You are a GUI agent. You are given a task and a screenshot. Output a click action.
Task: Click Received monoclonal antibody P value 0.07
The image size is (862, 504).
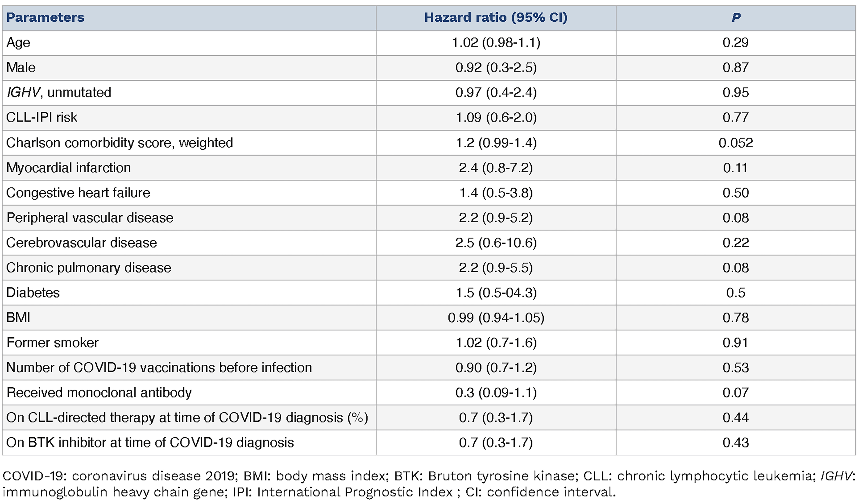(x=735, y=393)
